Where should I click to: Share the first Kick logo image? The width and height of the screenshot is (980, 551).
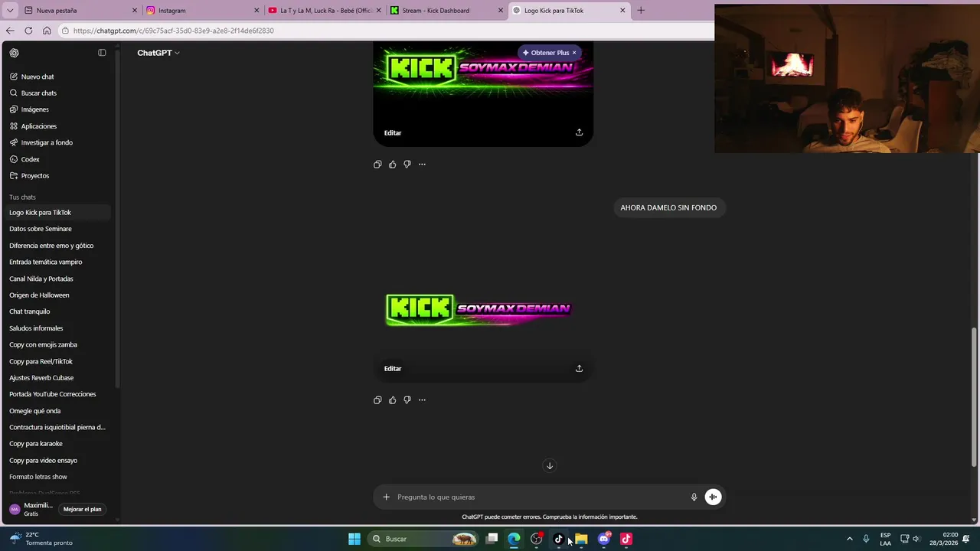point(579,132)
